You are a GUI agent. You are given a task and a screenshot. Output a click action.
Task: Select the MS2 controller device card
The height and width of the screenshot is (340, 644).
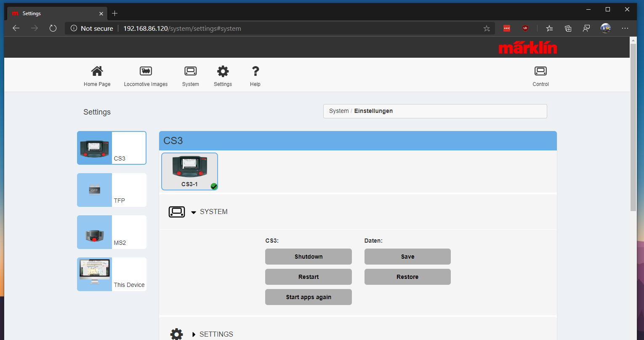[112, 232]
